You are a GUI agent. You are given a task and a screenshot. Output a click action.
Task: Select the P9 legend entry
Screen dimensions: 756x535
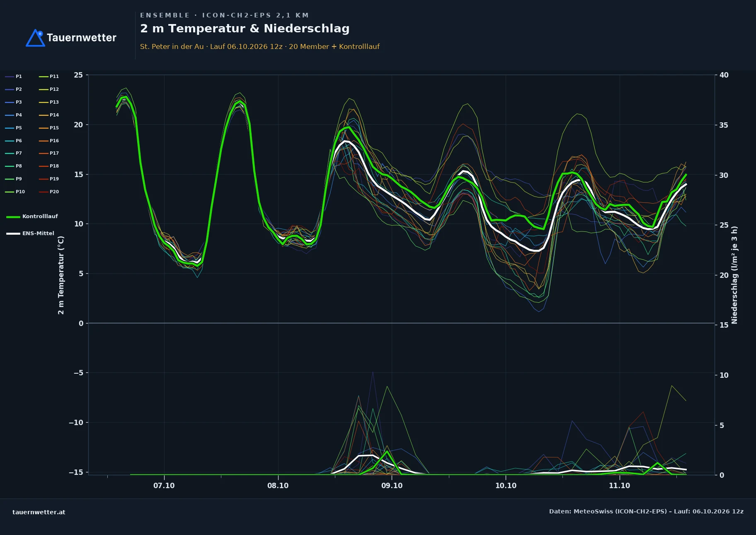point(14,179)
